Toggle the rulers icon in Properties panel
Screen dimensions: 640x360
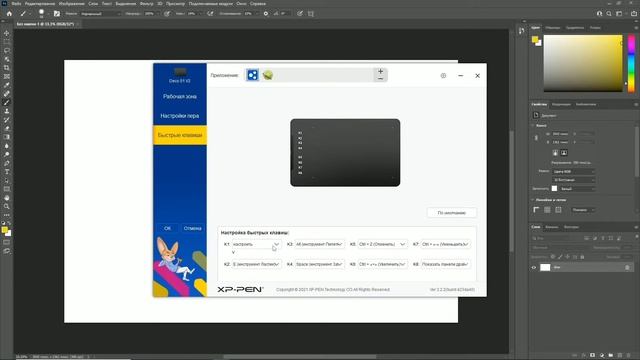tap(536, 210)
